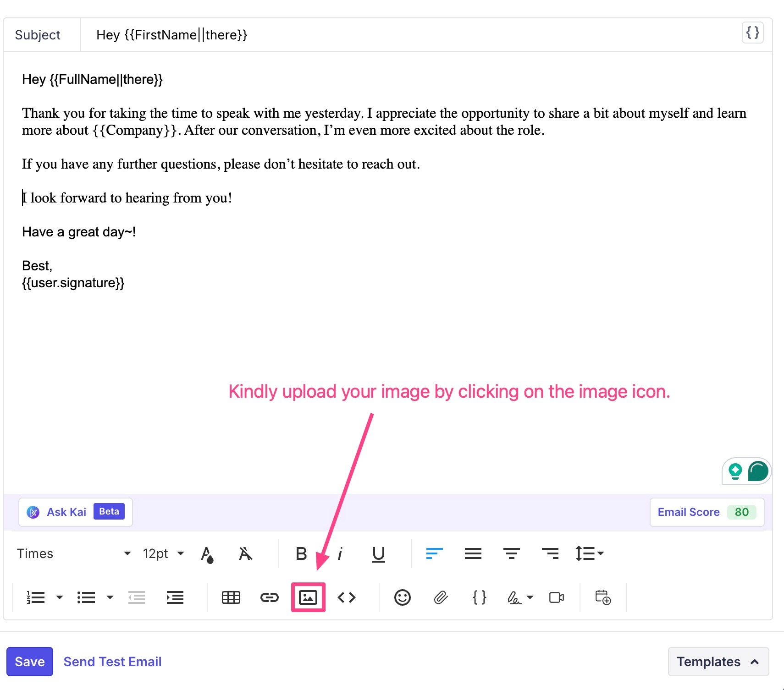The height and width of the screenshot is (690, 784).
Task: Insert a video with the camera icon
Action: pyautogui.click(x=557, y=597)
